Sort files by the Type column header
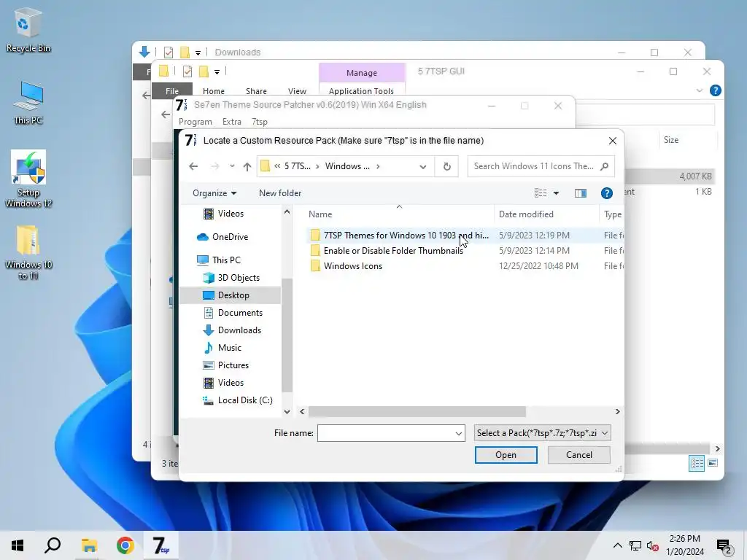 point(612,214)
